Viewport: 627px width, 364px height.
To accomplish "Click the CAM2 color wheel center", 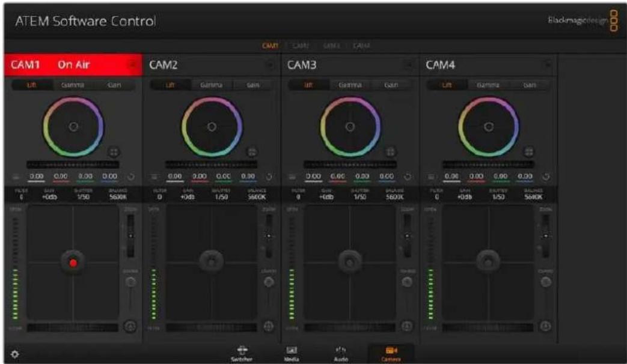I will tap(212, 127).
